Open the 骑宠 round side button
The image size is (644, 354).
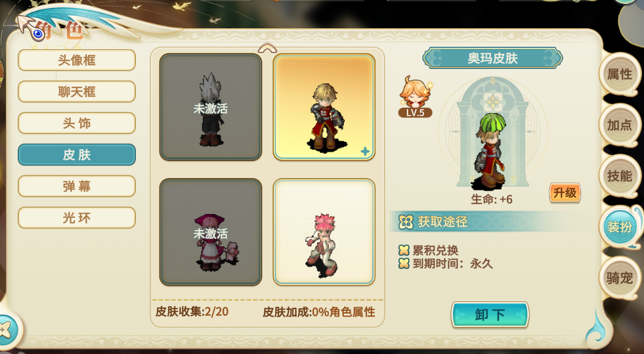[619, 278]
